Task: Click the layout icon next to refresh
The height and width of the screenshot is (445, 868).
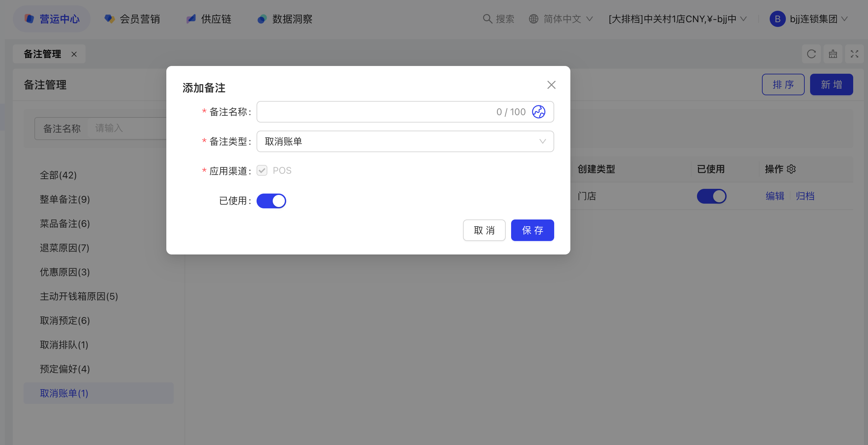Action: coord(833,54)
